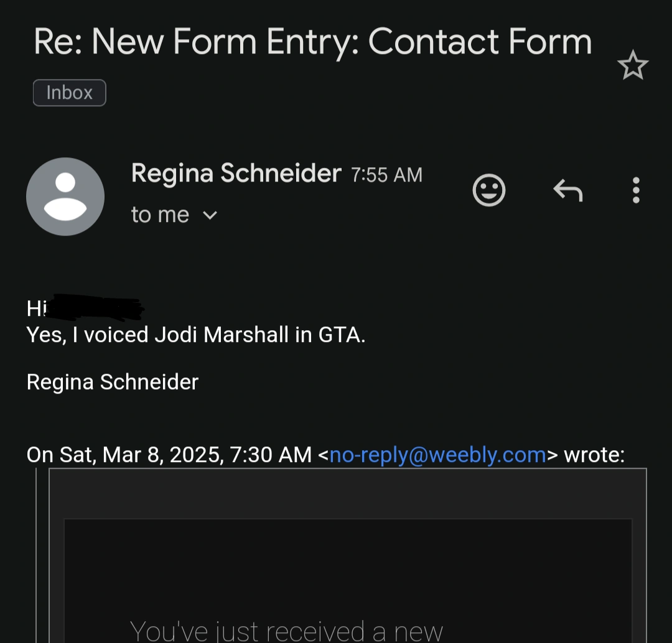Image resolution: width=672 pixels, height=643 pixels.
Task: Star this email conversation
Action: [x=633, y=67]
